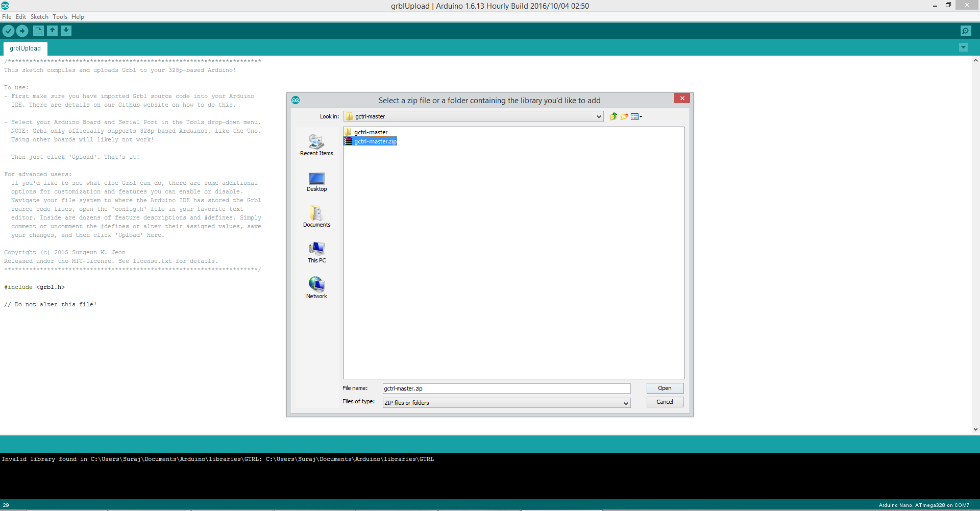The image size is (980, 511).
Task: Click the Arduino icon in dialog title bar
Action: click(296, 100)
